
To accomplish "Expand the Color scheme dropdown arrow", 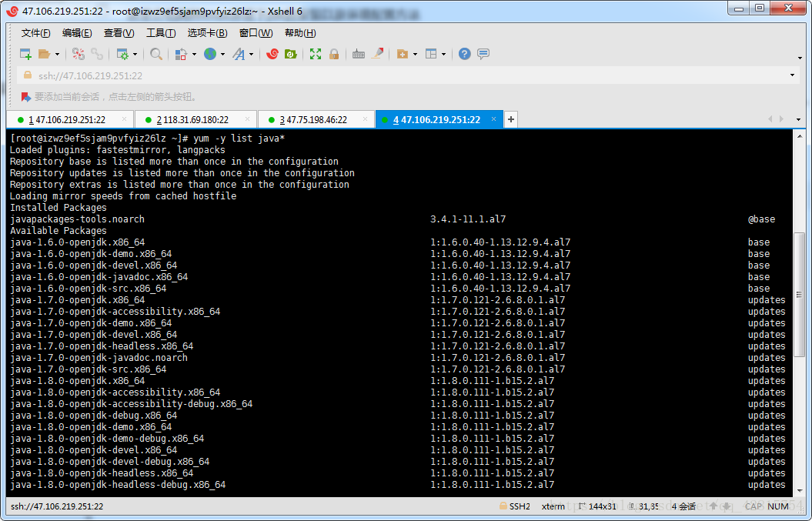I will 194,55.
